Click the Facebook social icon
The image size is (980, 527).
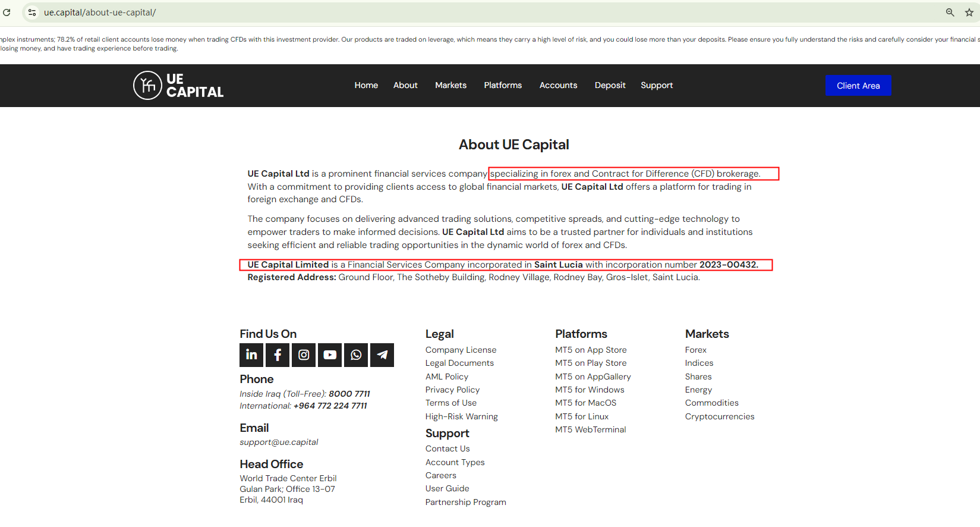[x=278, y=355]
